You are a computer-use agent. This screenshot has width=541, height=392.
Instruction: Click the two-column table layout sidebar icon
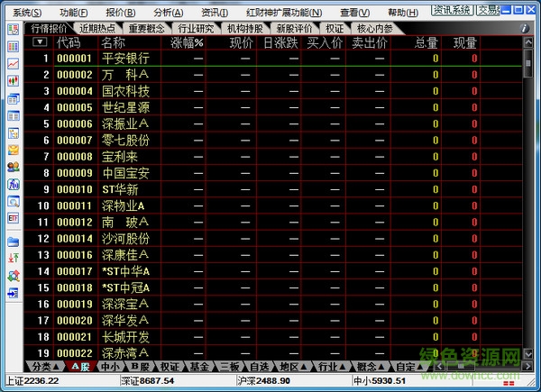(x=14, y=116)
